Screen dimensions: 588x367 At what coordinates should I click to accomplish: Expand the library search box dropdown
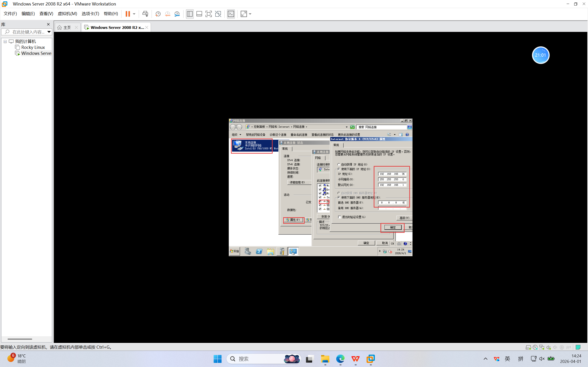click(49, 32)
